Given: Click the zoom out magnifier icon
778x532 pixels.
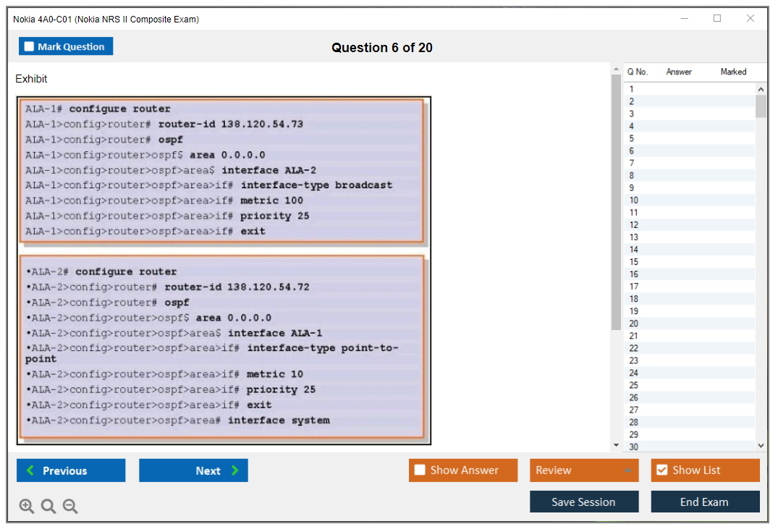Looking at the screenshot, I should [70, 507].
